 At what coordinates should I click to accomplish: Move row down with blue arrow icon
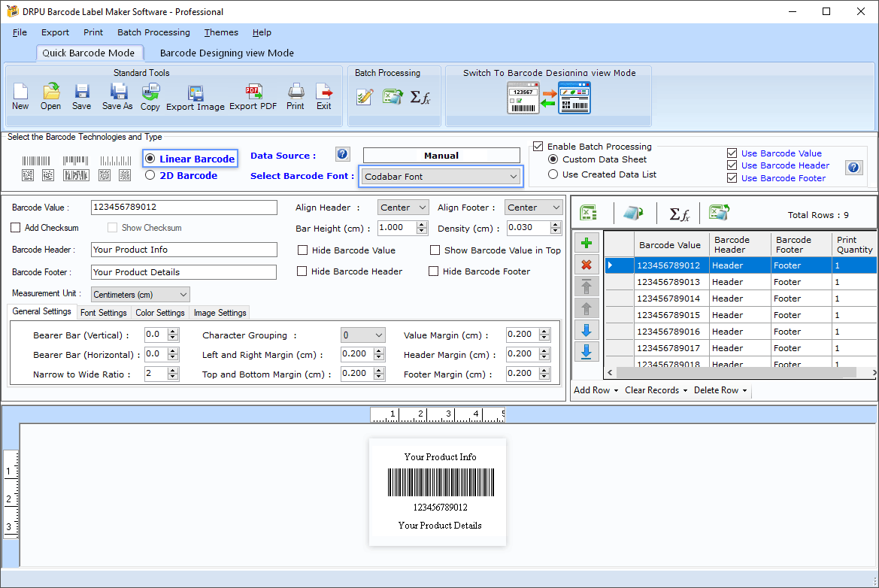587,330
